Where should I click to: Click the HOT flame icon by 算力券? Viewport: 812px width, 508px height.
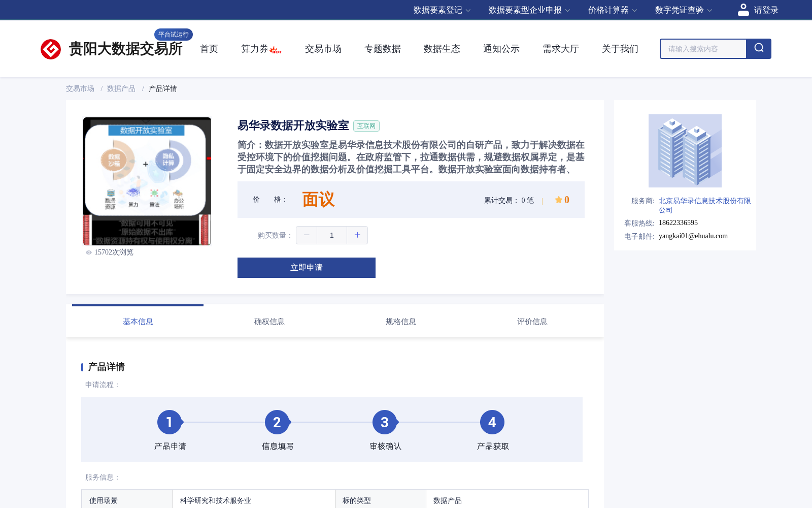276,50
